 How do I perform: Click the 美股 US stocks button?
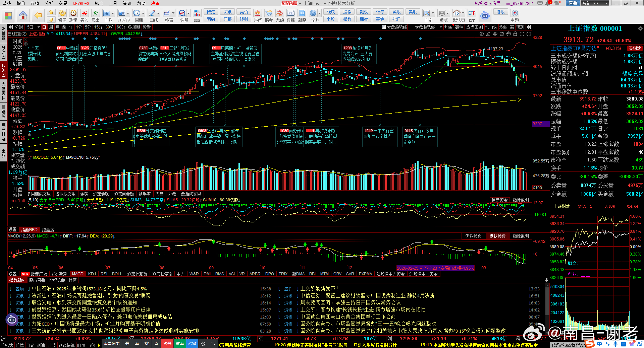[413, 12]
